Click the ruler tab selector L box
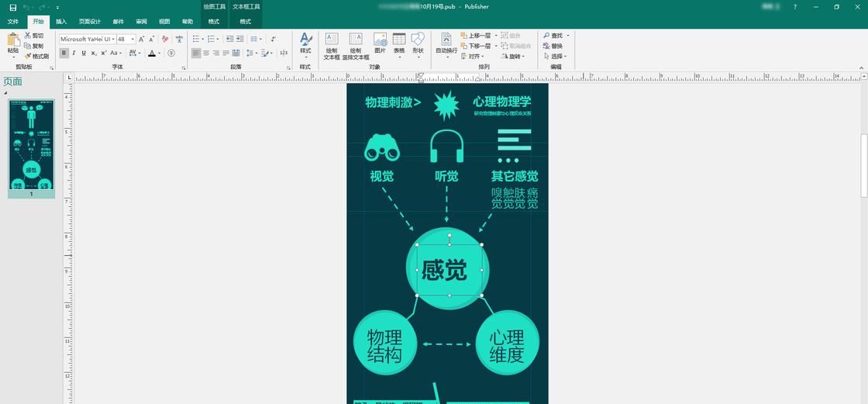Viewport: 868px width, 404px height. (x=69, y=78)
